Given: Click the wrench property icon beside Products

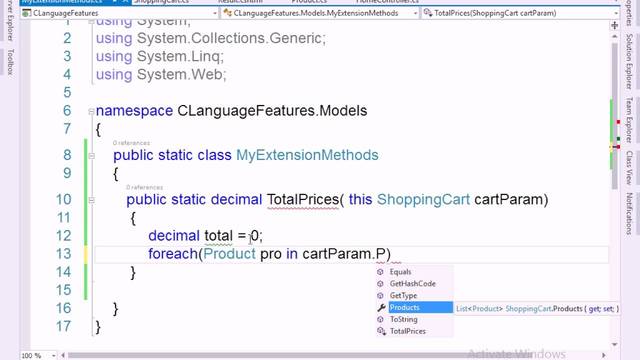Looking at the screenshot, I should pyautogui.click(x=381, y=307).
